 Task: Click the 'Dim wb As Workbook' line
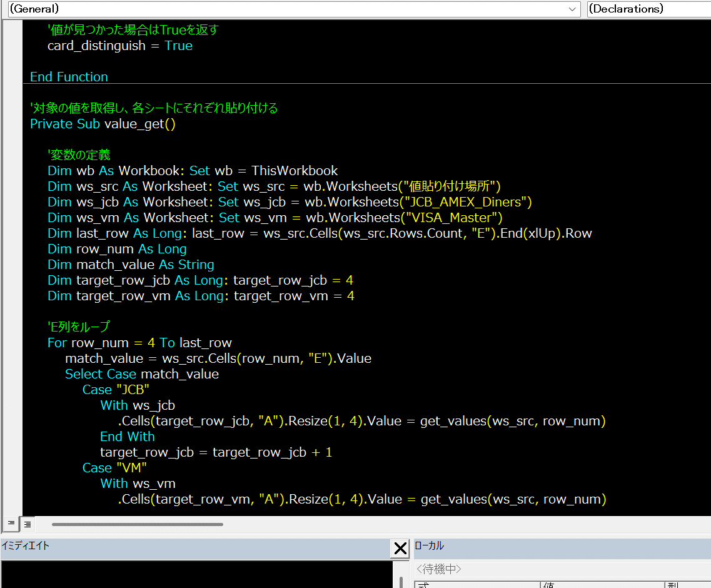[x=193, y=171]
